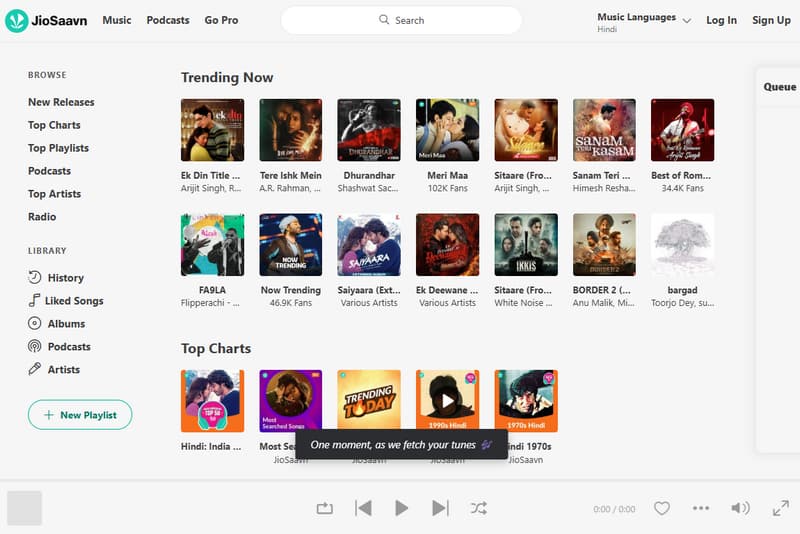The height and width of the screenshot is (534, 800).
Task: Open Ek Deewane album cover
Action: (447, 245)
